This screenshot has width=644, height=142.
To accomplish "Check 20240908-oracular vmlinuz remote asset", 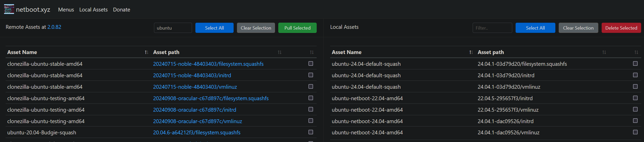I will (311, 121).
